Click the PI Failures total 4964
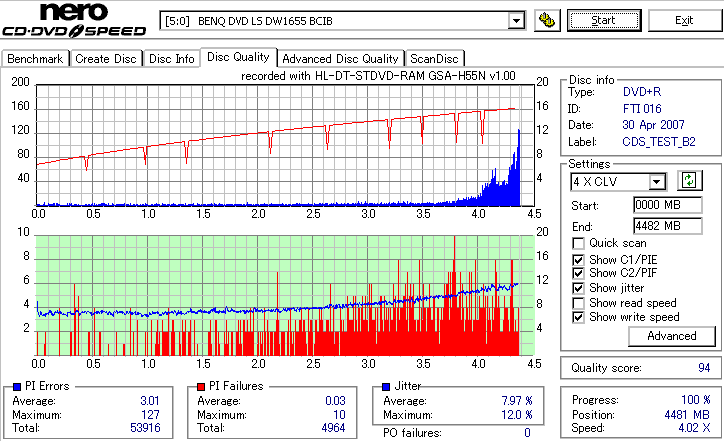 click(x=333, y=428)
